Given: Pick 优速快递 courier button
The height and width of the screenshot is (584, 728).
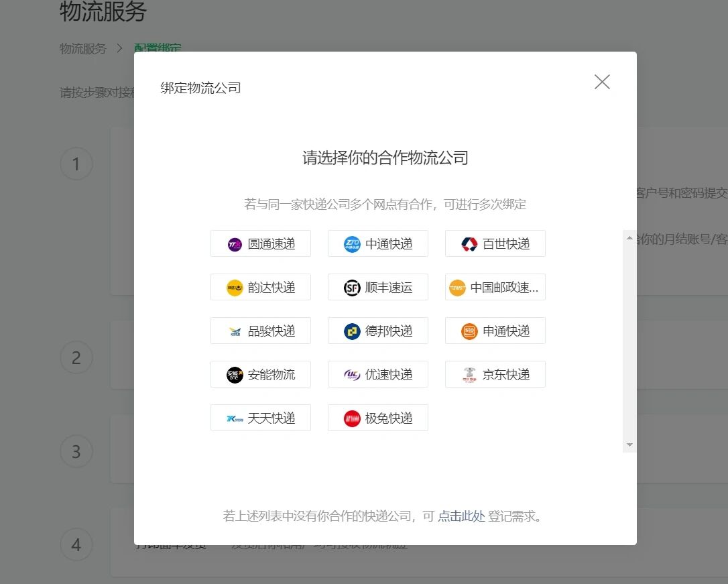Looking at the screenshot, I should (378, 374).
